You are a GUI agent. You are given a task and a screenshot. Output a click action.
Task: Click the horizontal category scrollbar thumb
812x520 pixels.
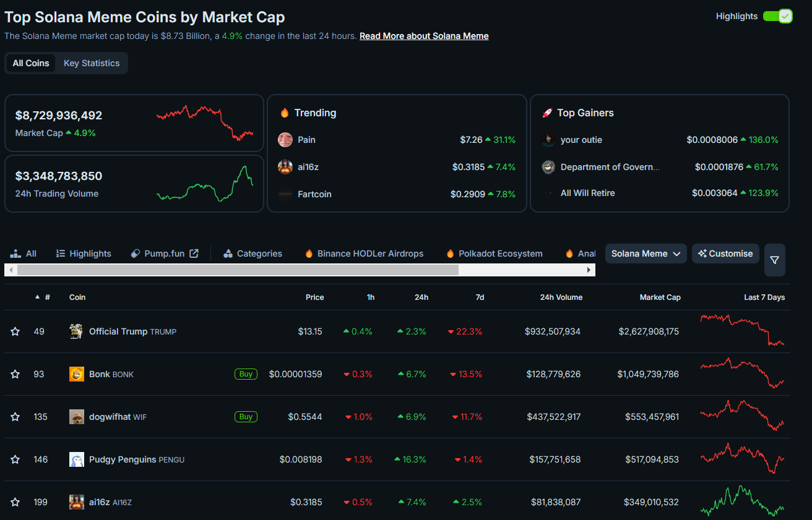click(x=238, y=270)
